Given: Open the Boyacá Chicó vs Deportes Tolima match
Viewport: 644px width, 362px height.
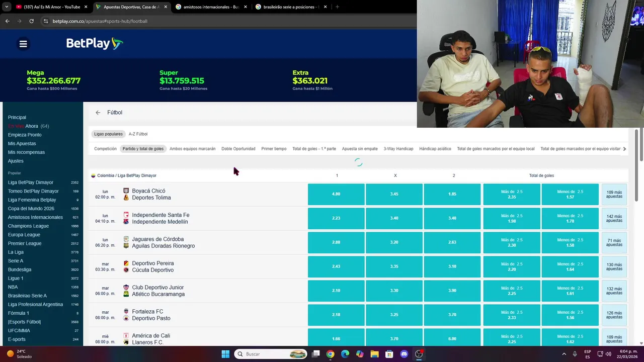Looking at the screenshot, I should pos(151,194).
